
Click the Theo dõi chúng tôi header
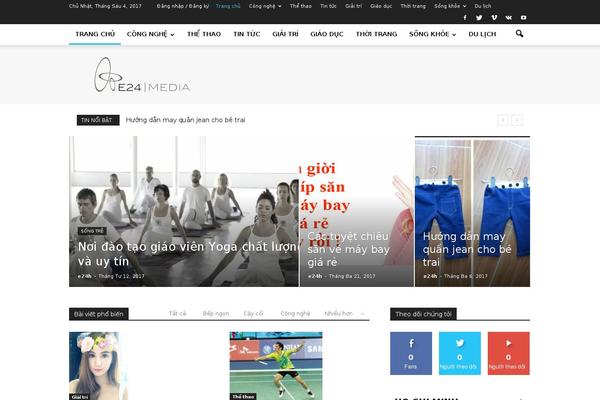tap(423, 314)
